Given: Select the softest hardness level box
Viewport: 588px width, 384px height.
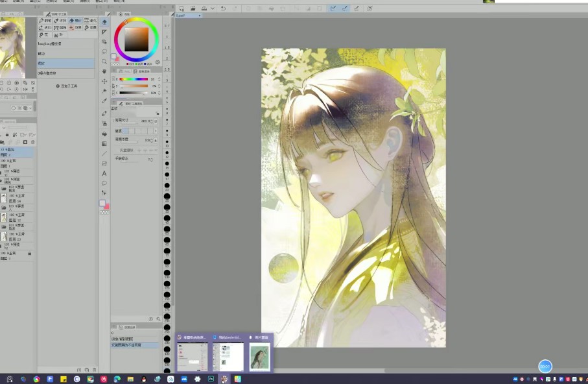Looking at the screenshot, I should (x=126, y=130).
